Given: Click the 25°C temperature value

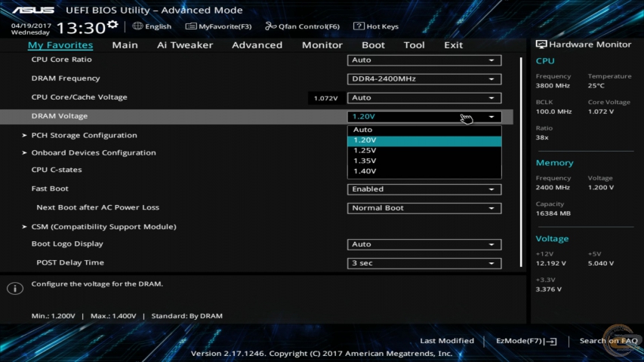Looking at the screenshot, I should (x=596, y=86).
